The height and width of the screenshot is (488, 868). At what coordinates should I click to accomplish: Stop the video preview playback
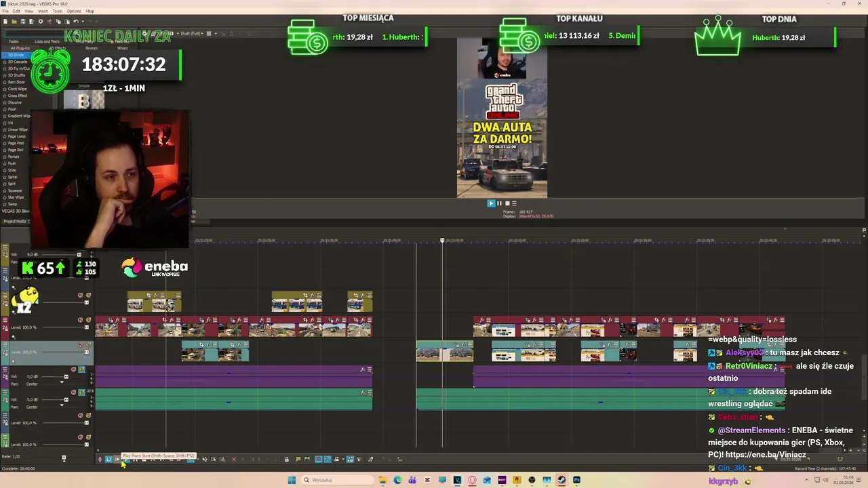tap(507, 203)
